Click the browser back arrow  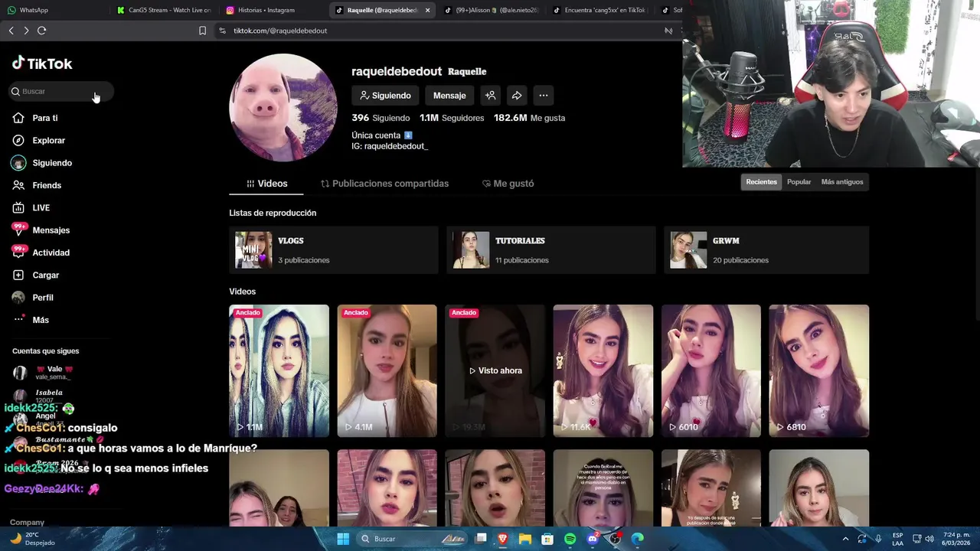(x=11, y=31)
